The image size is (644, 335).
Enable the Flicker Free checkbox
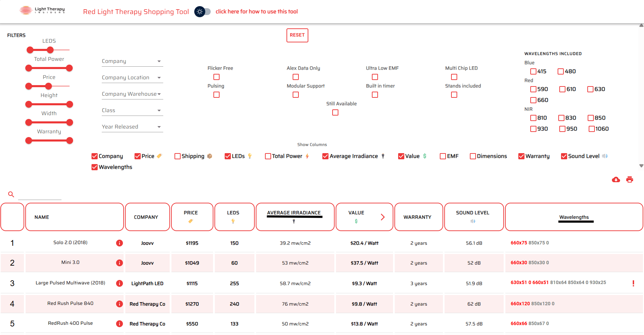click(x=216, y=77)
